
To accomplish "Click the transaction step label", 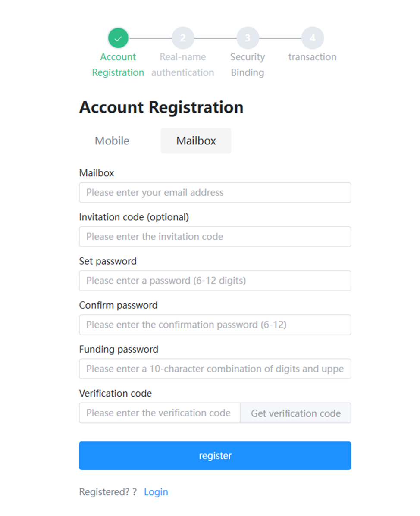I will click(312, 57).
